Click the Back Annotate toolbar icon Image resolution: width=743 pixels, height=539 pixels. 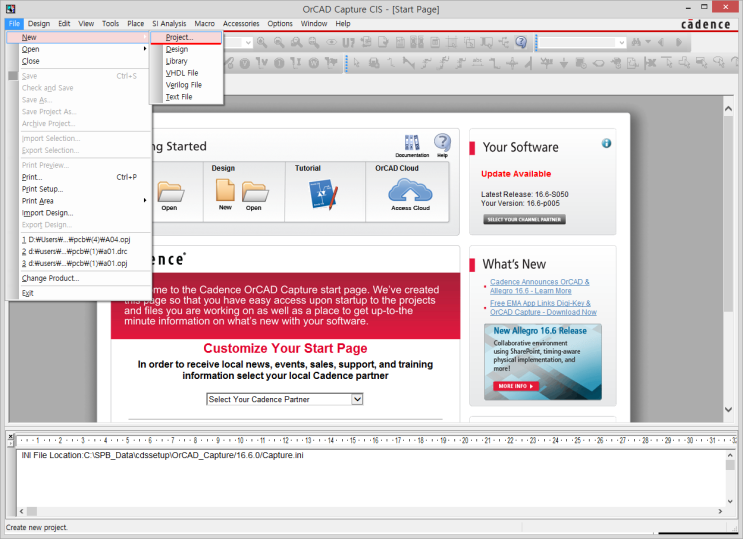click(366, 43)
